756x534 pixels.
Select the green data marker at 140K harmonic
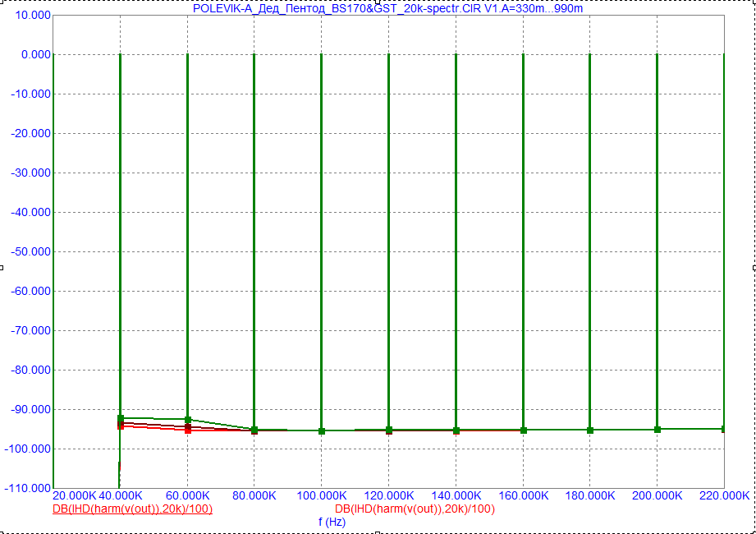(x=456, y=430)
